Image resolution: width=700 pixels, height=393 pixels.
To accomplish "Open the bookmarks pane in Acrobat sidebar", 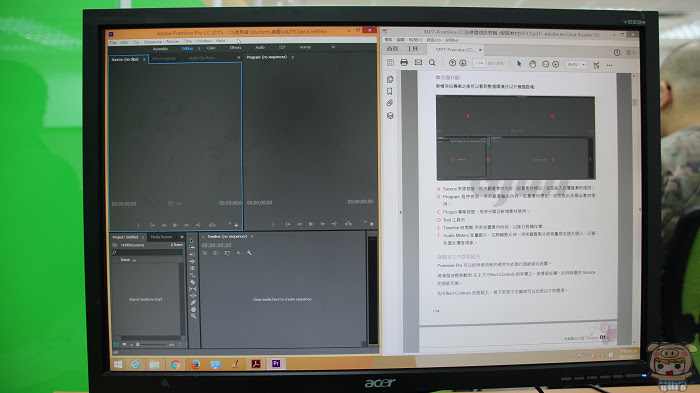I will [x=390, y=92].
